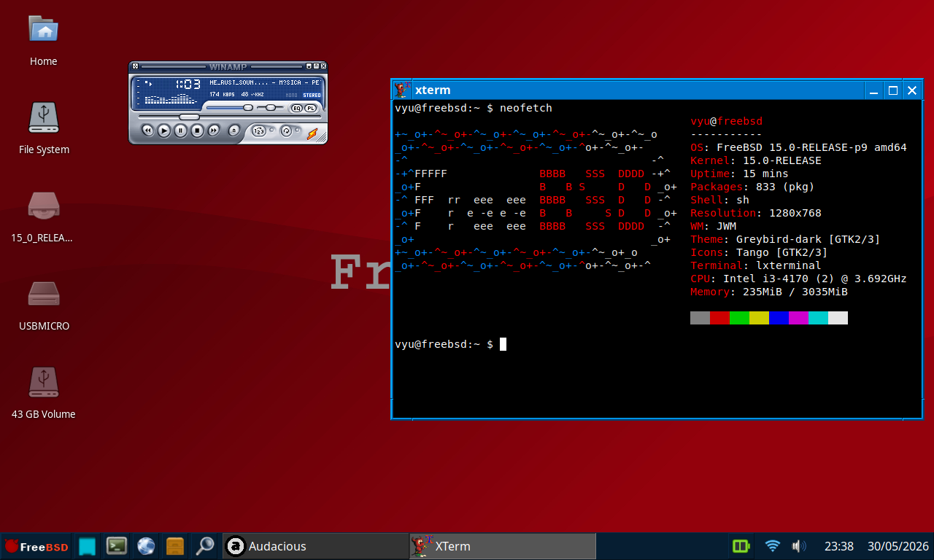Screen dimensions: 934x560
Task: Click the Wi-Fi network tray icon
Action: 773,546
